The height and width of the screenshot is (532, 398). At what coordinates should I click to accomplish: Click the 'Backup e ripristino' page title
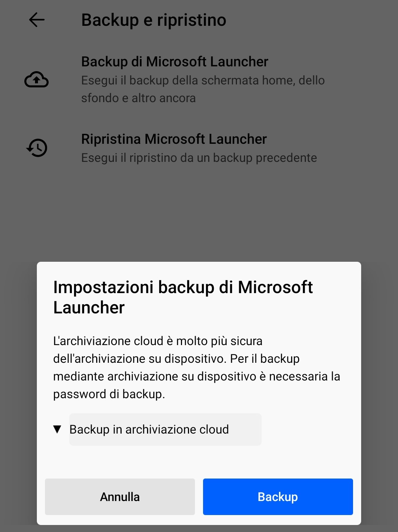click(x=154, y=20)
